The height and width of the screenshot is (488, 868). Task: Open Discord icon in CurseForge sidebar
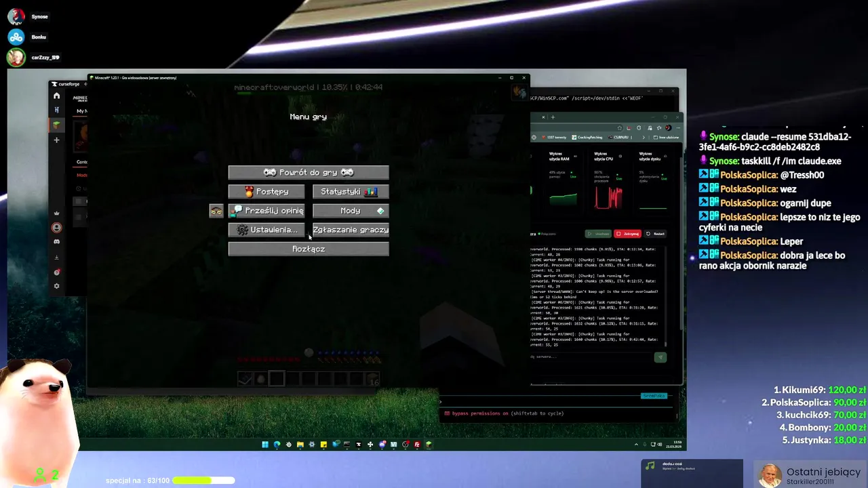pos(57,242)
